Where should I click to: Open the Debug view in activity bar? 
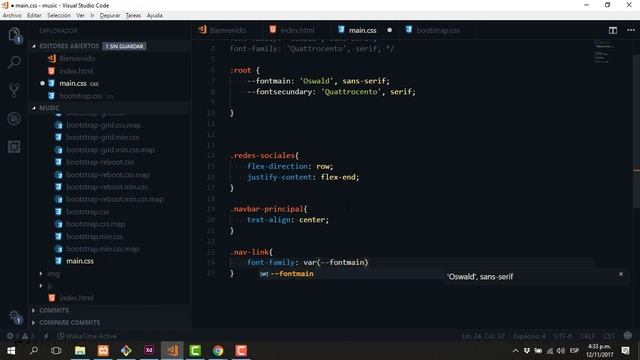(x=14, y=118)
